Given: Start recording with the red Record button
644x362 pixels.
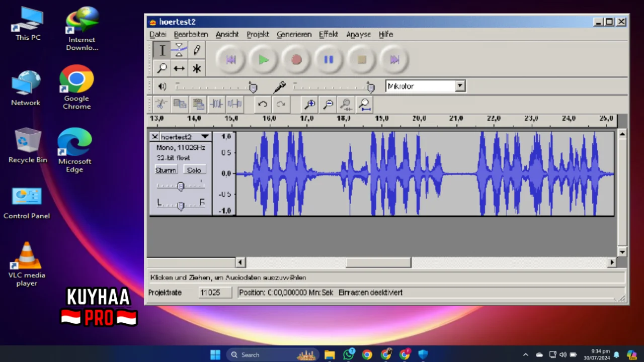Looking at the screenshot, I should pyautogui.click(x=296, y=60).
